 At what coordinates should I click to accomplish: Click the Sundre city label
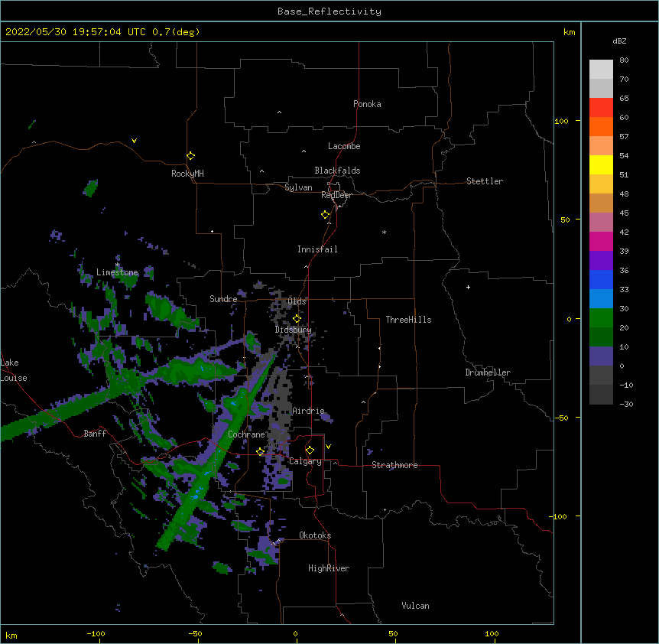click(223, 299)
